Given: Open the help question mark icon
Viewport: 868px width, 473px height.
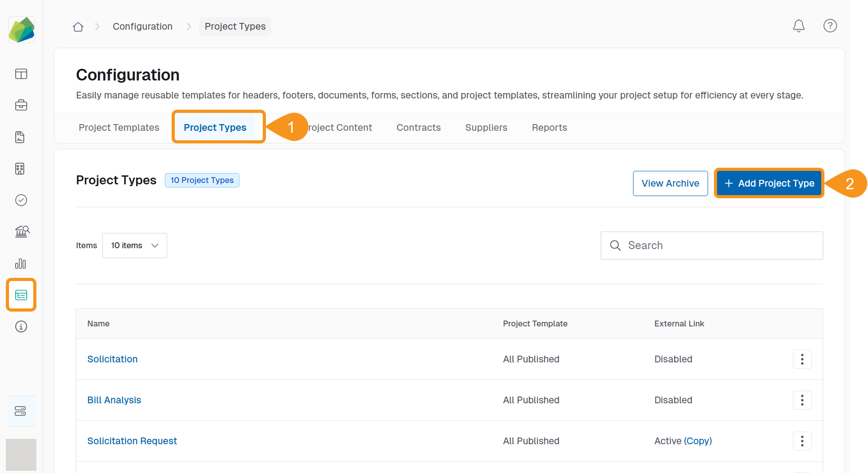Looking at the screenshot, I should click(x=830, y=26).
